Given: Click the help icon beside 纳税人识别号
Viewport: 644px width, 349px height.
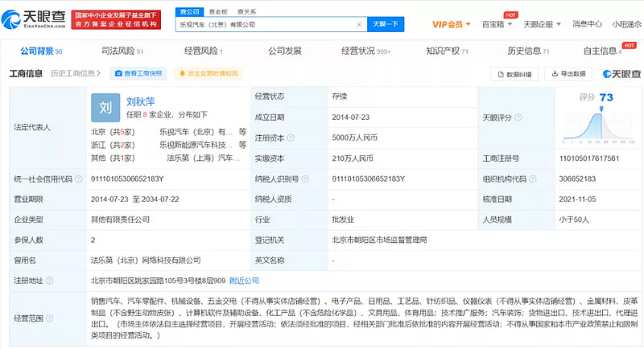Looking at the screenshot, I should click(x=305, y=179).
